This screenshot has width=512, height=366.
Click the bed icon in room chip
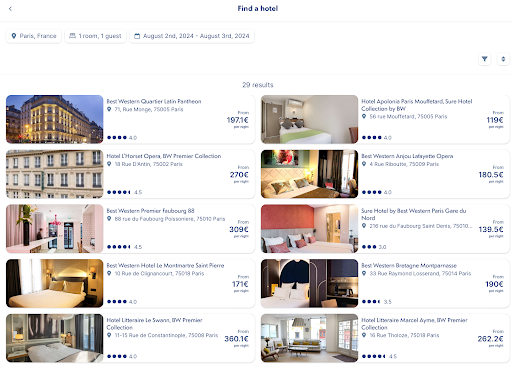[x=72, y=36]
